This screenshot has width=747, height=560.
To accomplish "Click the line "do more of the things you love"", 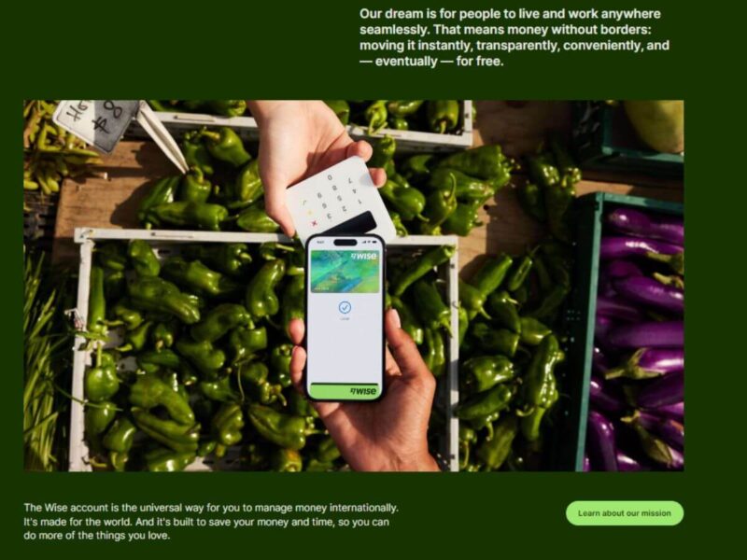I will [97, 535].
